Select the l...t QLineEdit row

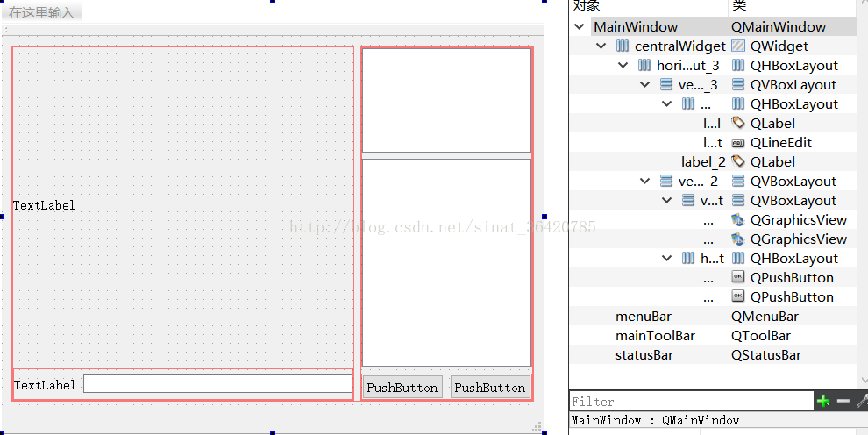click(x=713, y=142)
